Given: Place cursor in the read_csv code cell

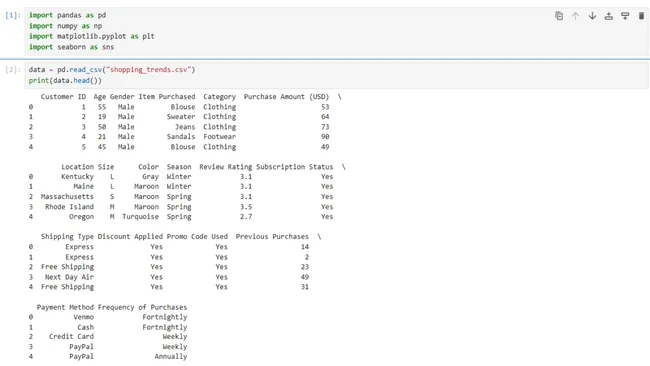Looking at the screenshot, I should (x=336, y=75).
